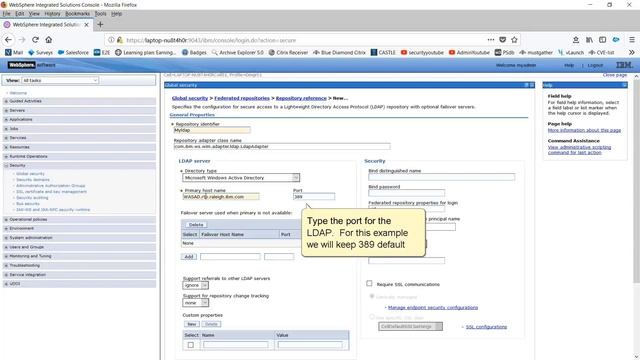
Task: Open SSL certificate and key management
Action: pyautogui.click(x=51, y=191)
